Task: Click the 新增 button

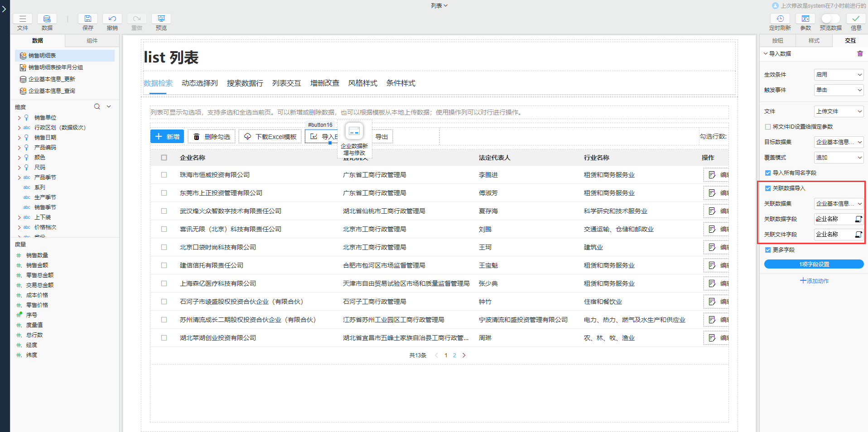Action: (167, 136)
